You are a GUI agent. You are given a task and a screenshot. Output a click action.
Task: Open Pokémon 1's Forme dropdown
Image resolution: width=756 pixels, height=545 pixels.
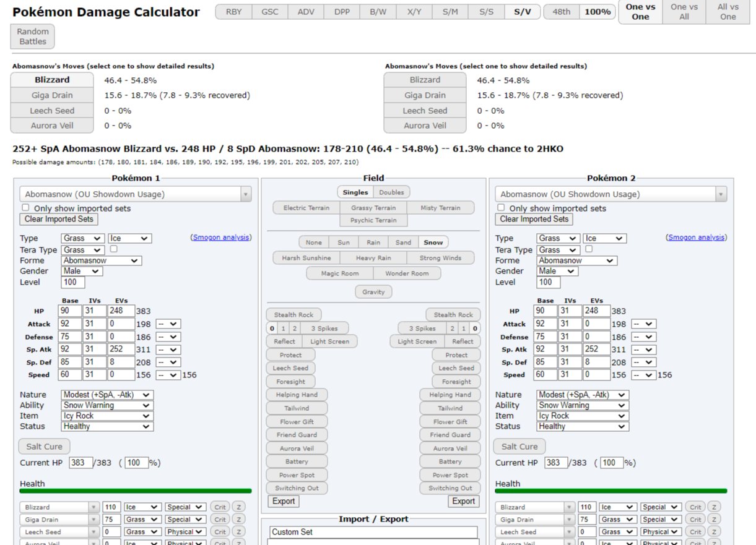point(101,260)
